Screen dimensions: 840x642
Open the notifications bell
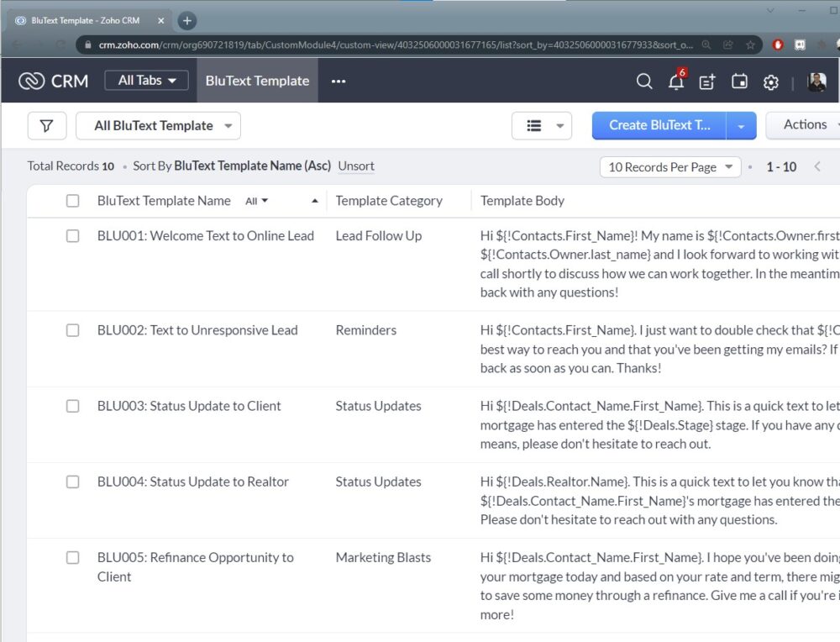pyautogui.click(x=675, y=82)
